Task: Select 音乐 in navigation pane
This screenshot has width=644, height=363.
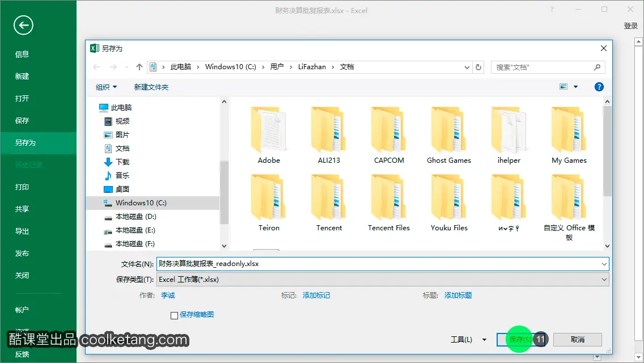Action: tap(117, 175)
